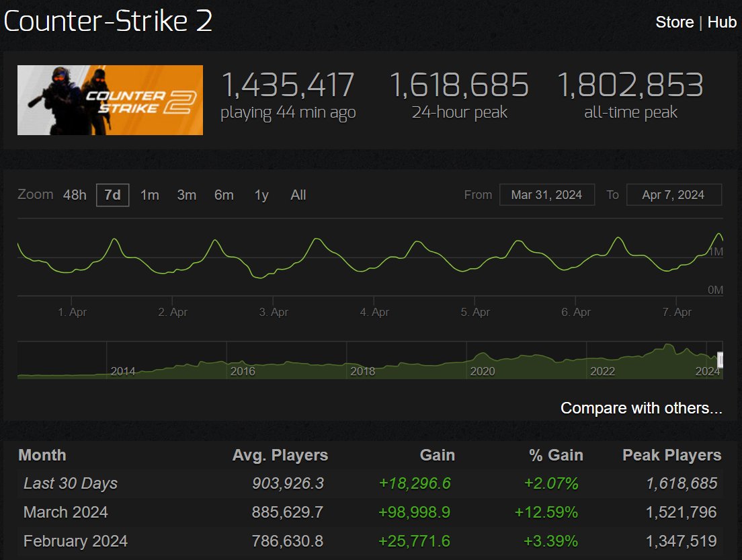Click the 2022 label in navigator timeline
This screenshot has width=742, height=560.
(x=602, y=372)
